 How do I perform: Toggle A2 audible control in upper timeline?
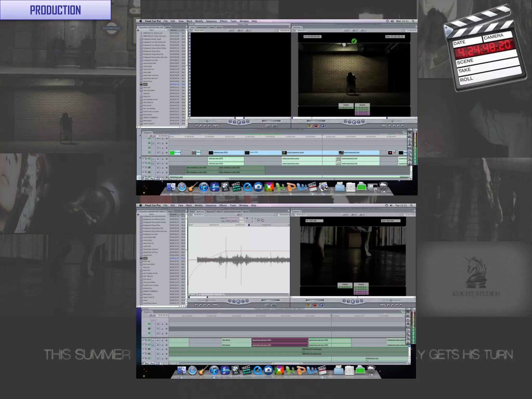coord(149,163)
